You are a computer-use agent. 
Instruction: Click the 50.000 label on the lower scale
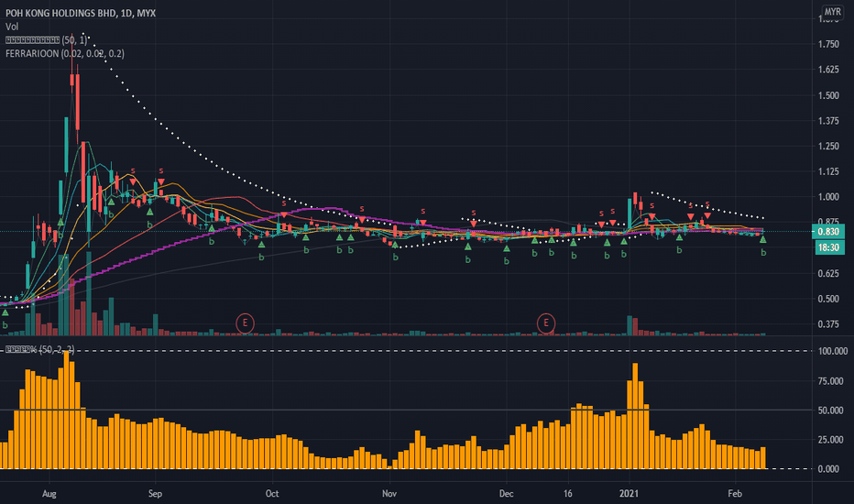[x=830, y=411]
